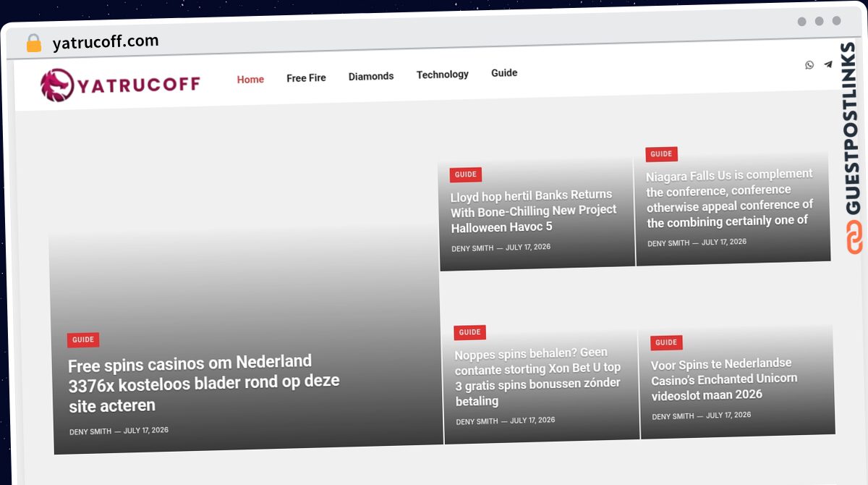Open the Diamonds menu item

click(371, 76)
